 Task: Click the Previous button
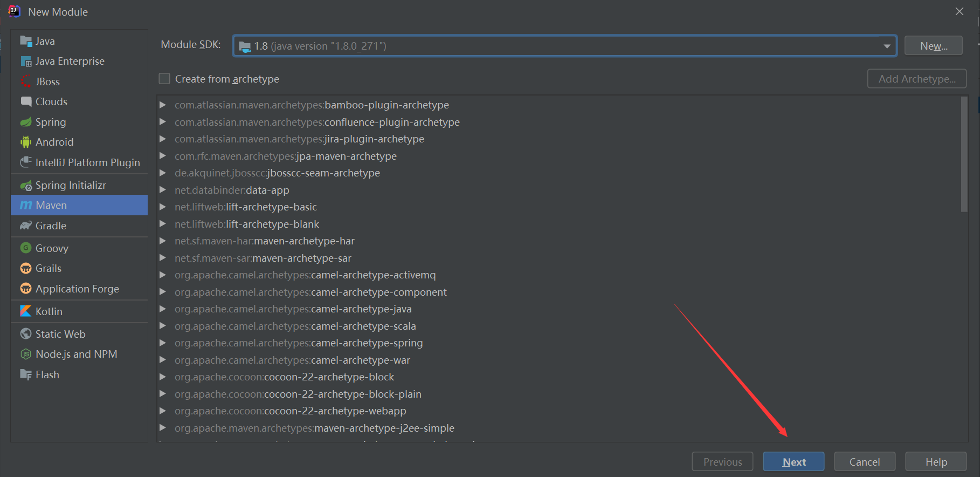722,462
